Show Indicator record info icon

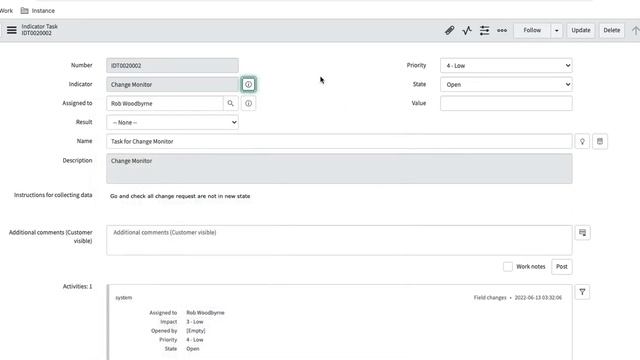248,84
